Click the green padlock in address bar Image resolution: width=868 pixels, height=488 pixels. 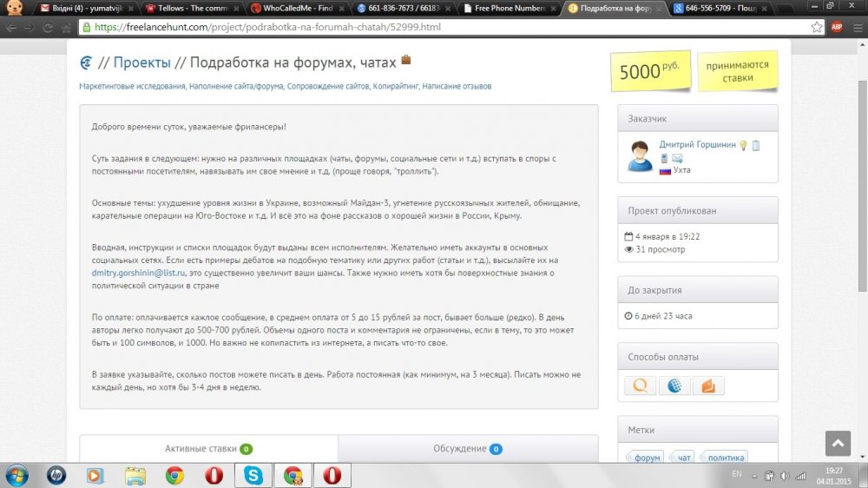pos(86,27)
